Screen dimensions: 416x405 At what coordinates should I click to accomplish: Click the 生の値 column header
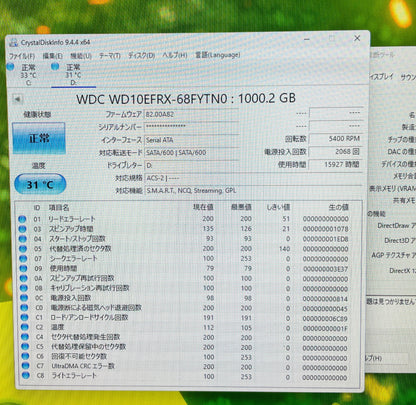pos(338,207)
